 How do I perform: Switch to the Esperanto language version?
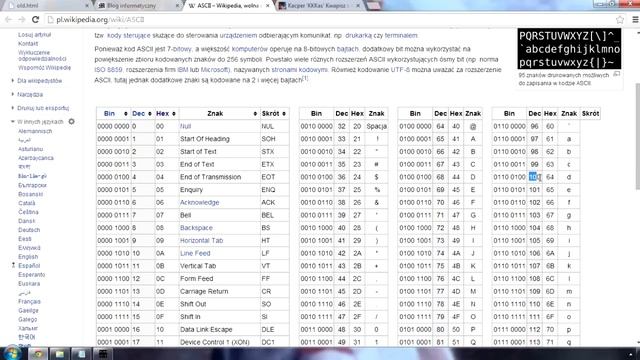pos(31,275)
